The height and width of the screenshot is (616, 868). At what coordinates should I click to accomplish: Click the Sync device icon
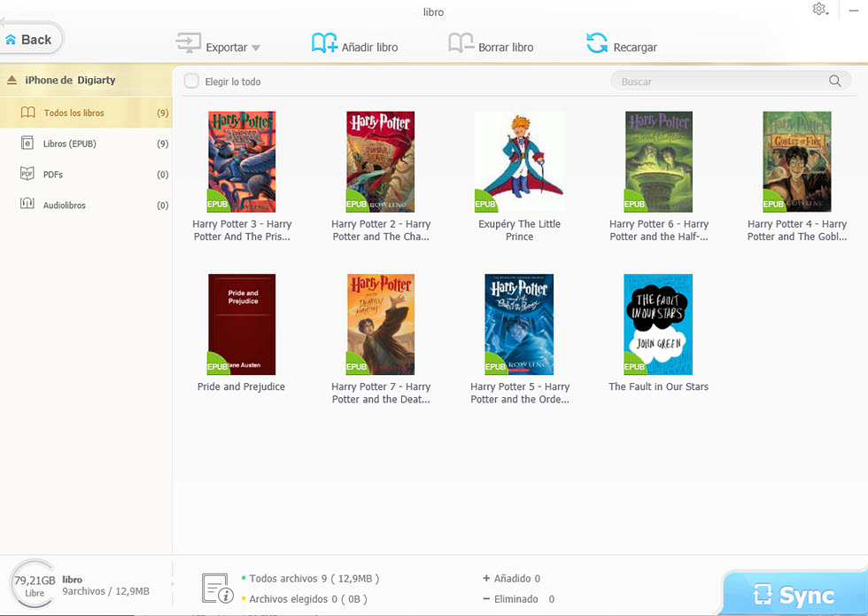763,595
